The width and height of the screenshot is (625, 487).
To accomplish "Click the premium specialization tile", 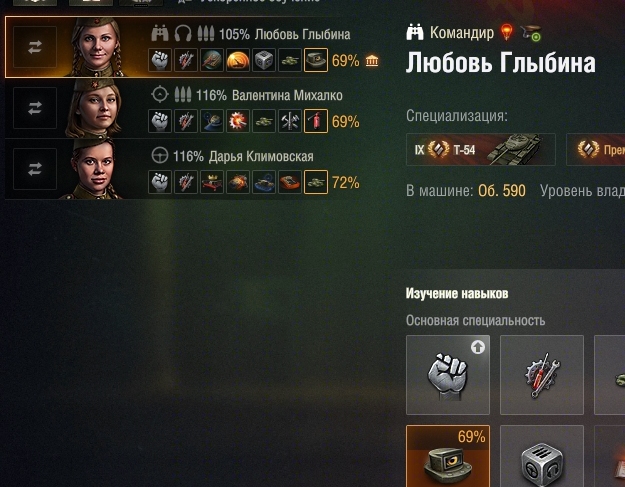I will click(596, 149).
